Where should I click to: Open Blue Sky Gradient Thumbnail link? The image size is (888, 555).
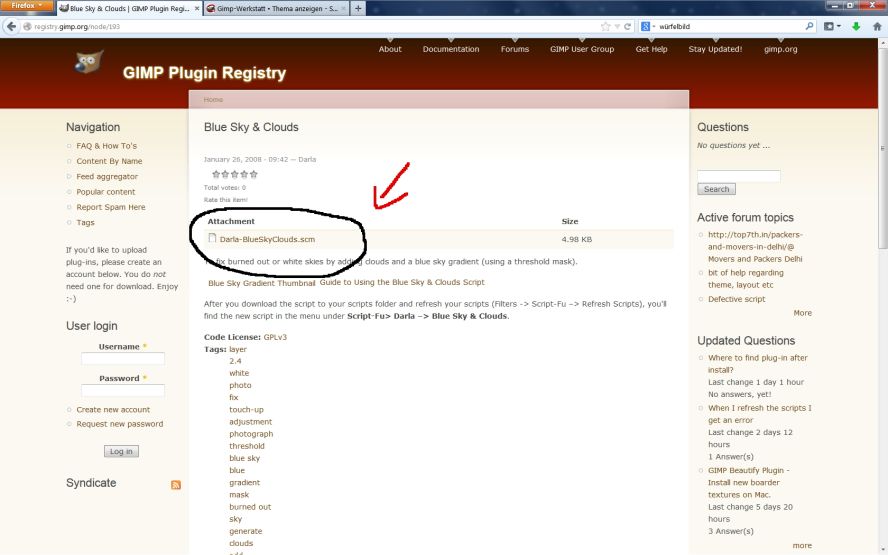tap(262, 283)
